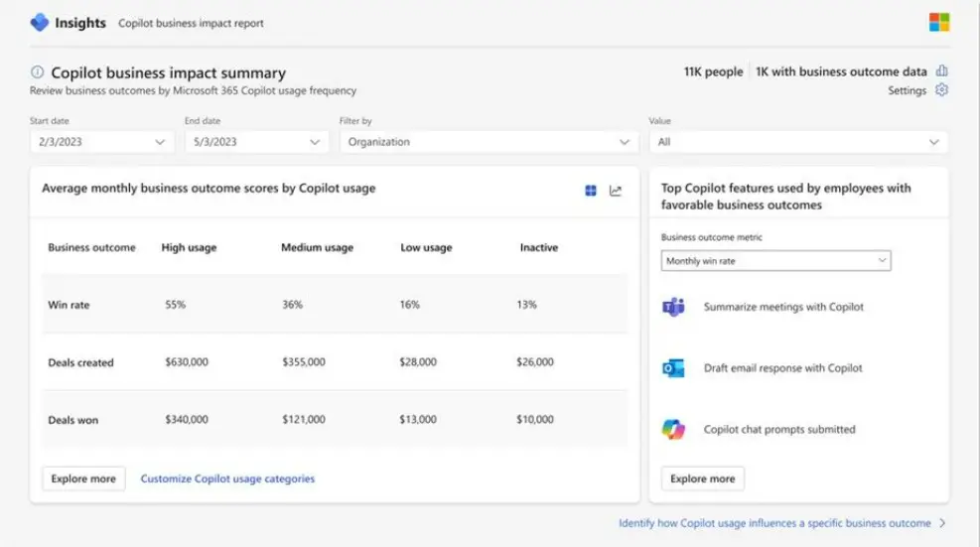Image resolution: width=980 pixels, height=547 pixels.
Task: Click Summarize meetings with Copilot text
Action: tap(783, 307)
